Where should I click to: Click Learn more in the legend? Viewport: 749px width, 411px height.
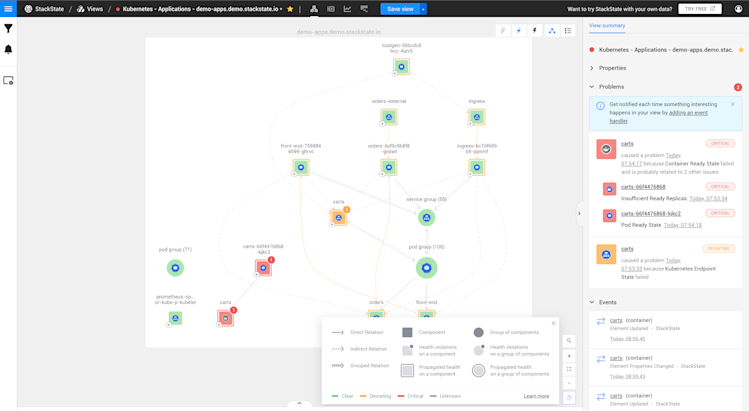tap(536, 396)
